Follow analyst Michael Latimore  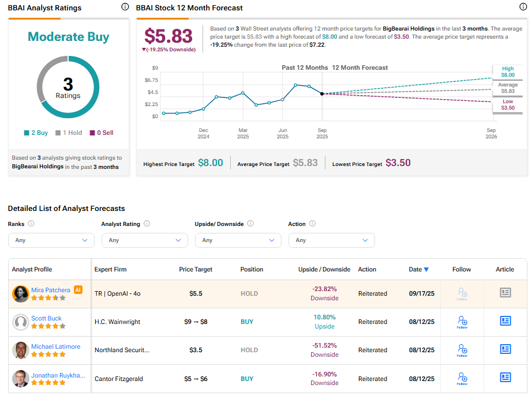pyautogui.click(x=462, y=349)
